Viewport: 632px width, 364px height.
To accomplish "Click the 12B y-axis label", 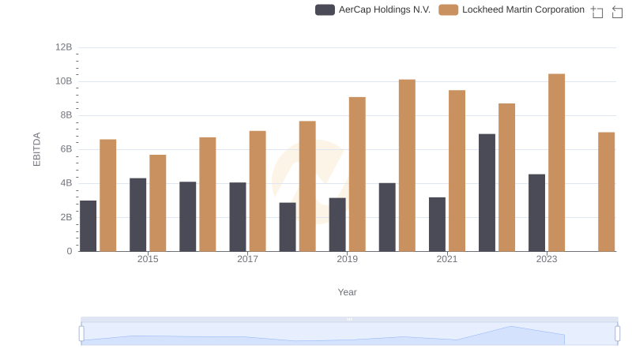I will [x=64, y=47].
